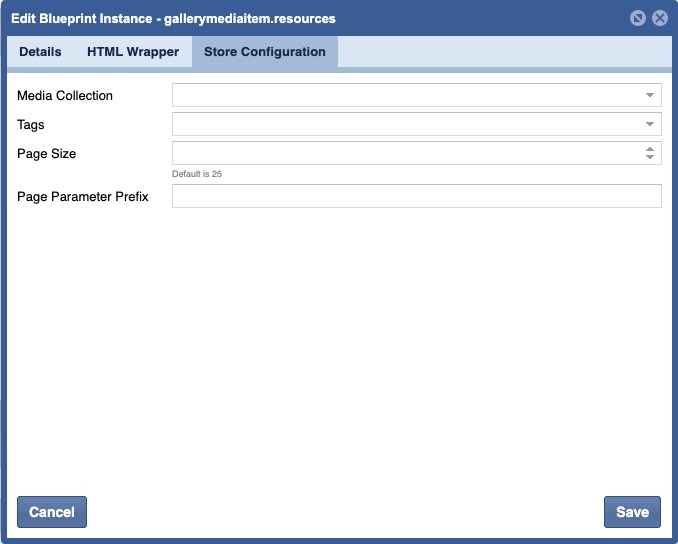This screenshot has width=678, height=544.
Task: Decrease Page Size with the down spinner
Action: [x=650, y=158]
